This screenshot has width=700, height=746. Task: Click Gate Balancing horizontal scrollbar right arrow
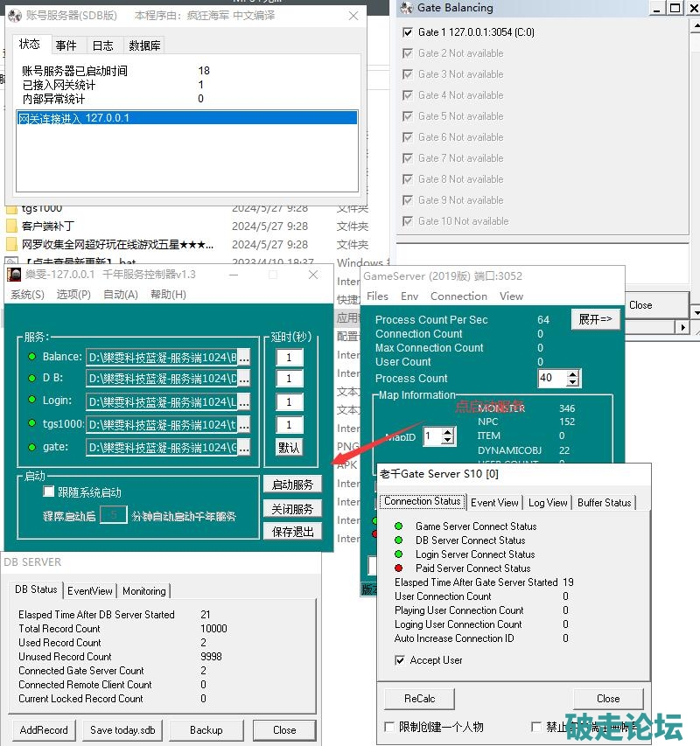[x=682, y=327]
